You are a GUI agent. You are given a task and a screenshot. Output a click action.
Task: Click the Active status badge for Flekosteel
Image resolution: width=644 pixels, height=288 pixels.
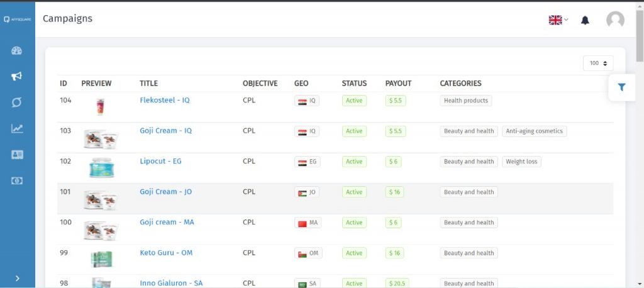[354, 101]
